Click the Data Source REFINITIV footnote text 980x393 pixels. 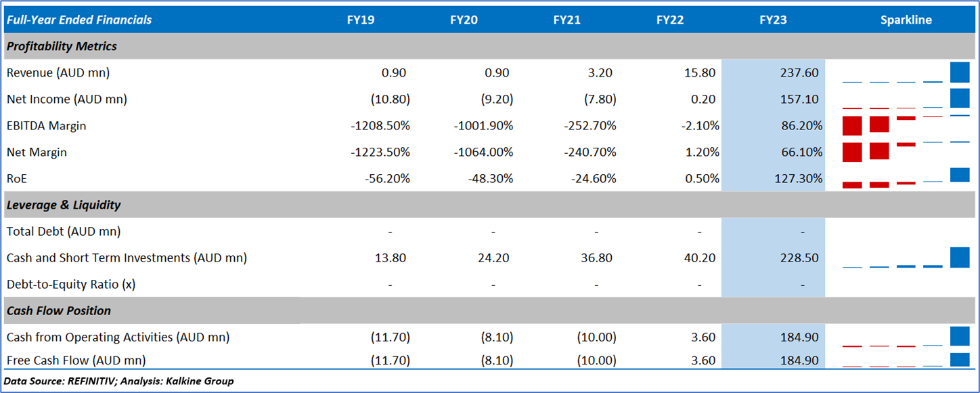(119, 381)
